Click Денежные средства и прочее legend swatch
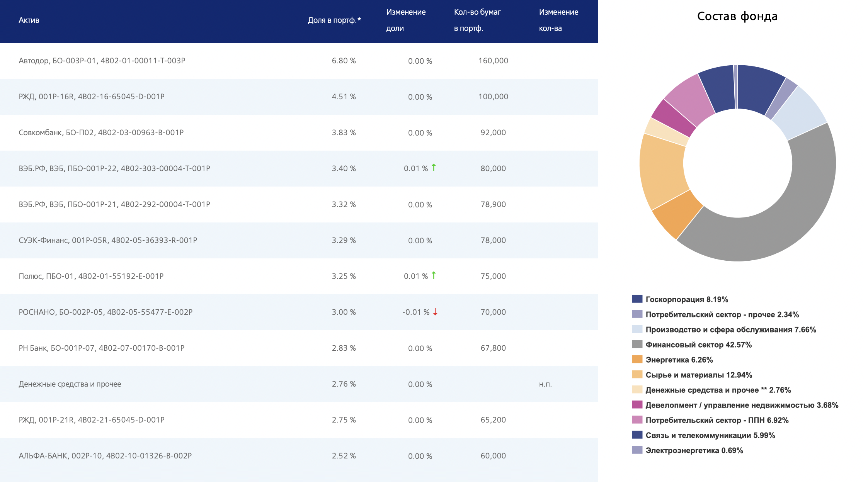 (637, 389)
